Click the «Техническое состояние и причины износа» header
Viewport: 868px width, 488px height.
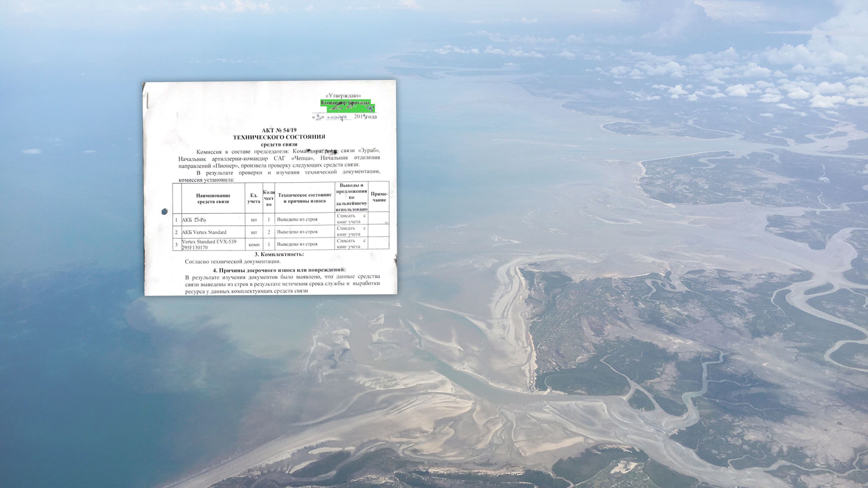point(304,198)
